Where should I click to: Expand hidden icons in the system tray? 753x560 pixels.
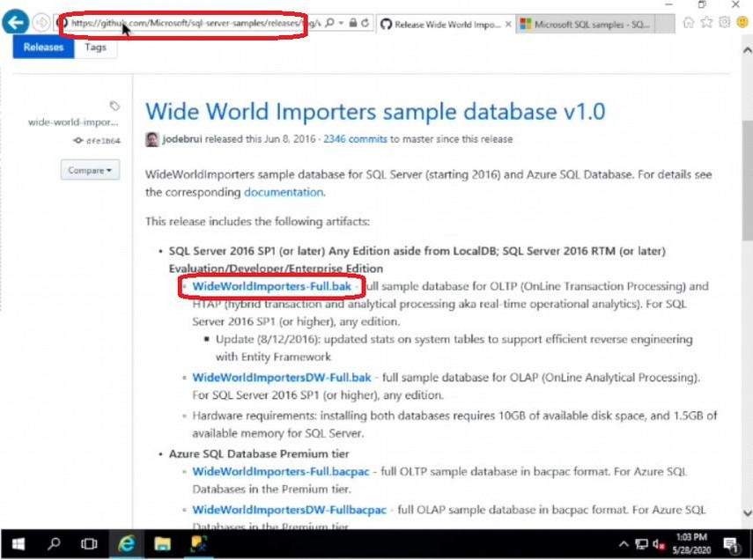pos(623,544)
